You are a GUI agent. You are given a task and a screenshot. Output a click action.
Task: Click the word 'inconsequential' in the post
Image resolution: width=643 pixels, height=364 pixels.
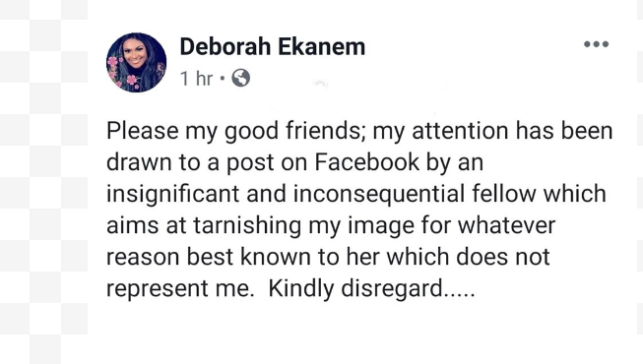click(379, 194)
